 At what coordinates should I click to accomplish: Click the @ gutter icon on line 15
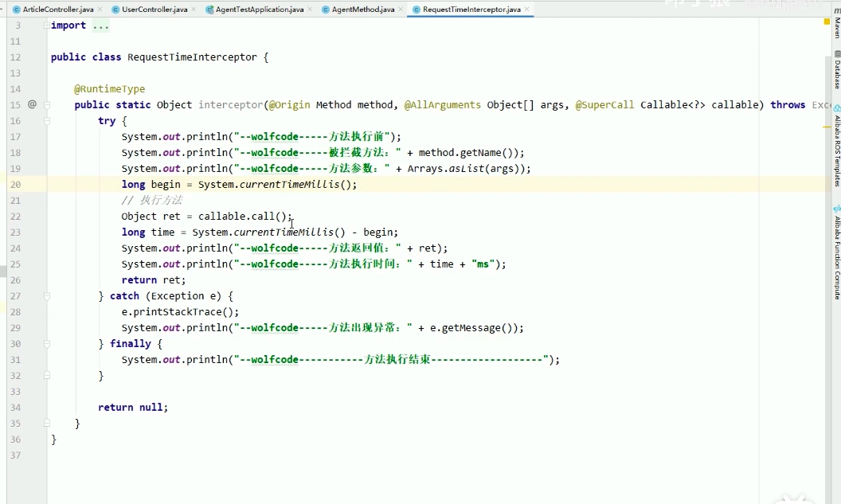click(x=32, y=104)
